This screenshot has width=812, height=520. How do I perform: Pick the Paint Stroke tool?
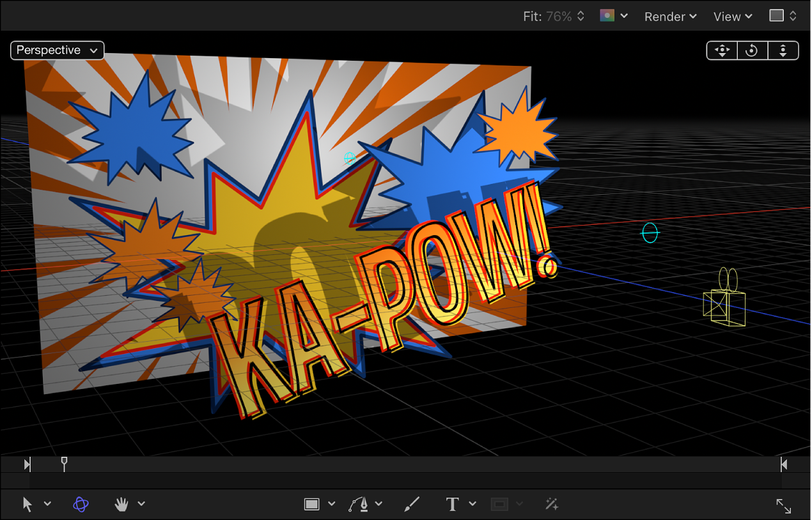coord(411,504)
